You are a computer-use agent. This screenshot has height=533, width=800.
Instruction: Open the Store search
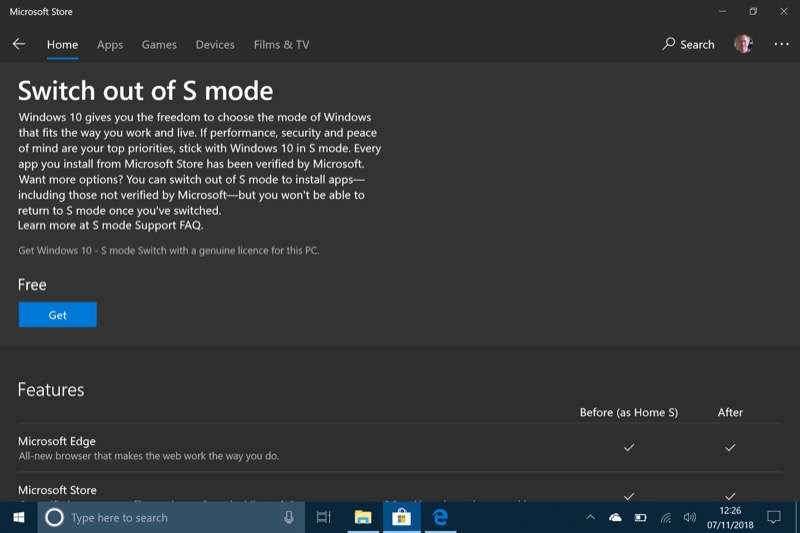(688, 44)
